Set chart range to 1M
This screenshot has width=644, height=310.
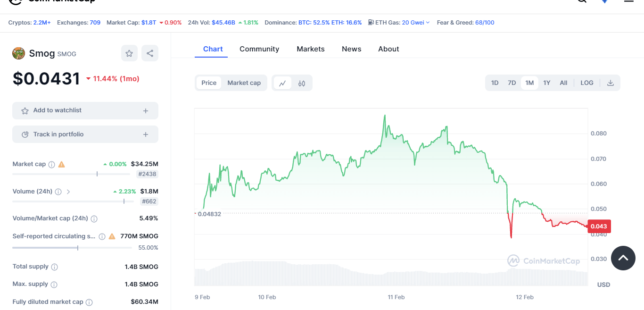coord(529,83)
